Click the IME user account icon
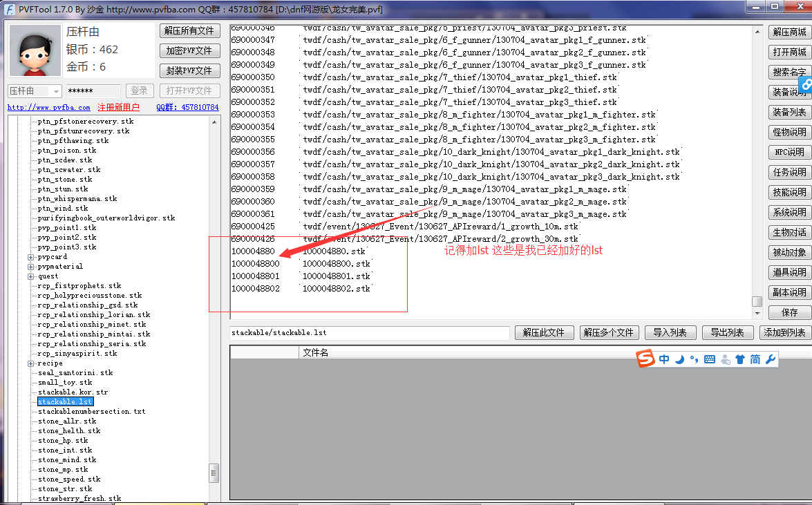The height and width of the screenshot is (505, 812). point(725,359)
